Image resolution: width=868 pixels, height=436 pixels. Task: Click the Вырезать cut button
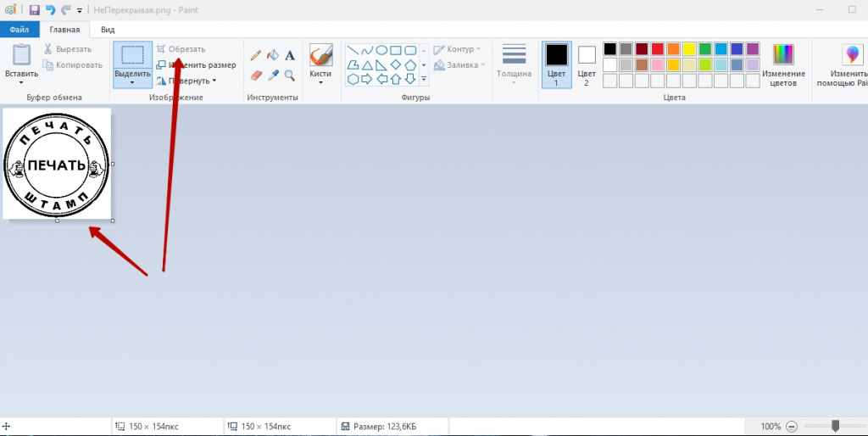click(x=68, y=48)
